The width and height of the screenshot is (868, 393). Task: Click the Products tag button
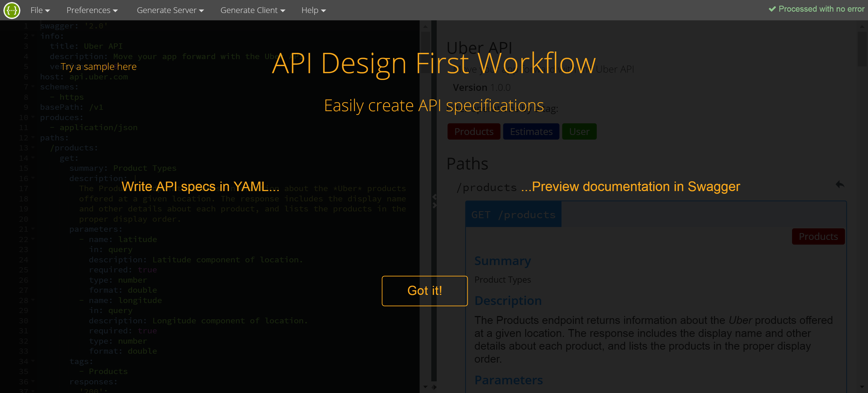pos(474,131)
